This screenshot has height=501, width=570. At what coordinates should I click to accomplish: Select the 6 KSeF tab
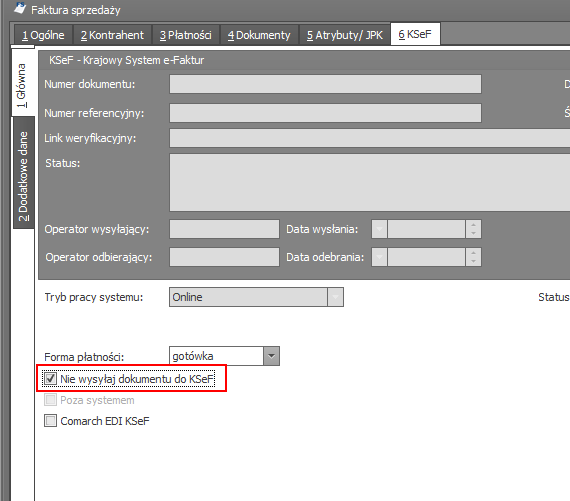pyautogui.click(x=415, y=34)
